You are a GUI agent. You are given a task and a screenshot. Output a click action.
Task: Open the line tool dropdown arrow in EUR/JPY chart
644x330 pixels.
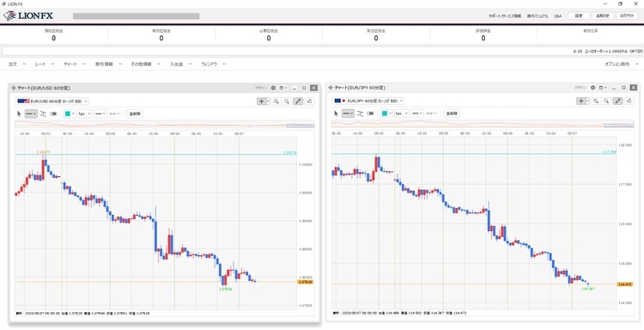coord(352,113)
